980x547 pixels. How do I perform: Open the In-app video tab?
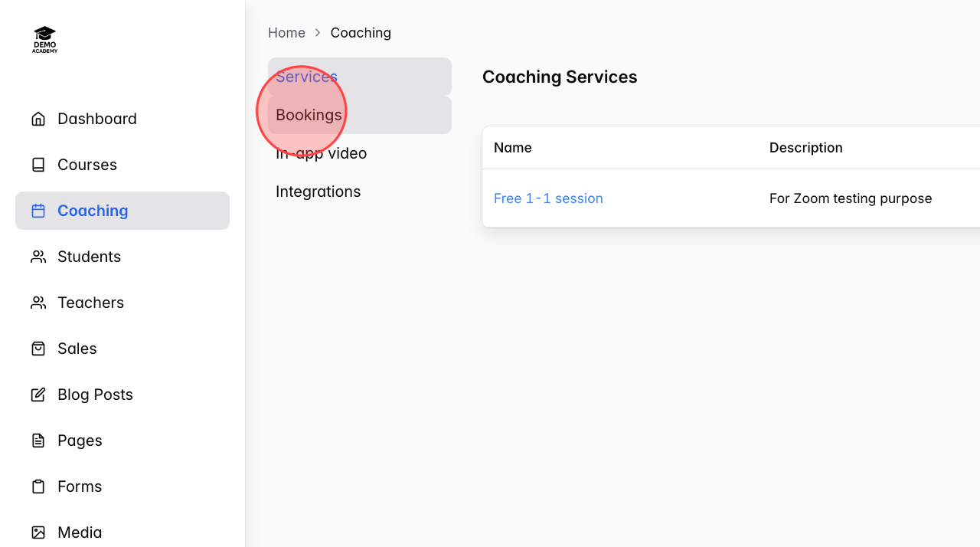[x=360, y=153]
